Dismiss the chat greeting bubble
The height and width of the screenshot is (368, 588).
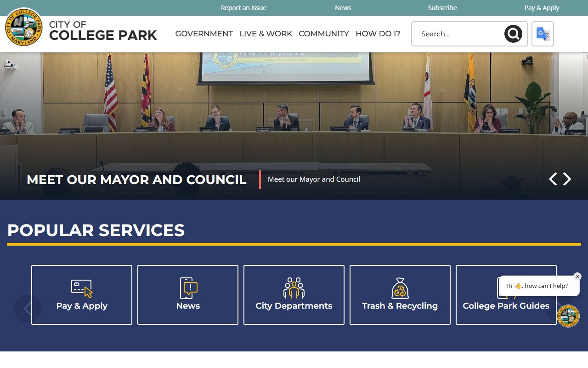[577, 276]
